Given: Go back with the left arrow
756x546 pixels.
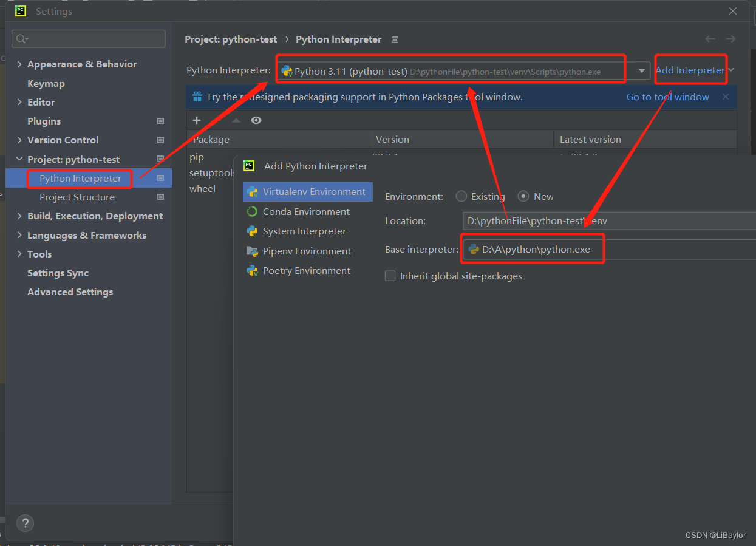Looking at the screenshot, I should tap(710, 39).
